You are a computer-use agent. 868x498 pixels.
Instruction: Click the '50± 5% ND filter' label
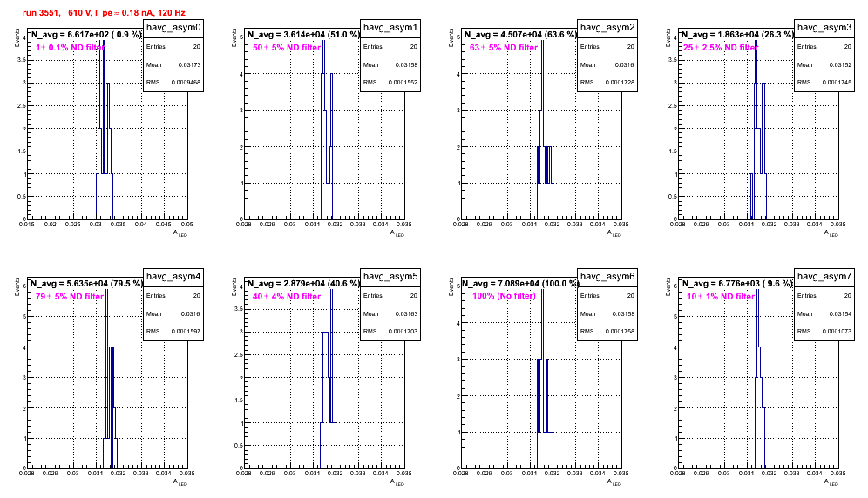287,48
